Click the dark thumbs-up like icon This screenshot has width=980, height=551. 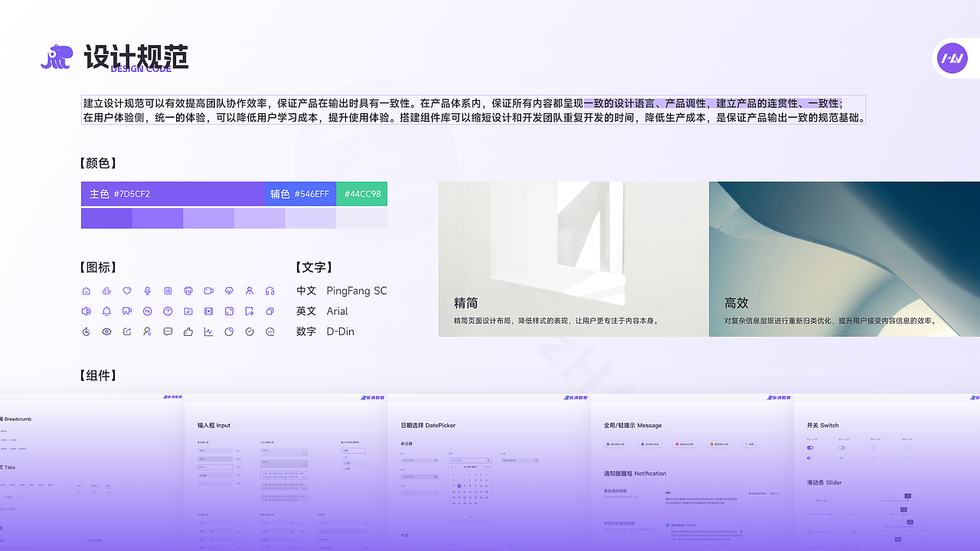point(188,331)
